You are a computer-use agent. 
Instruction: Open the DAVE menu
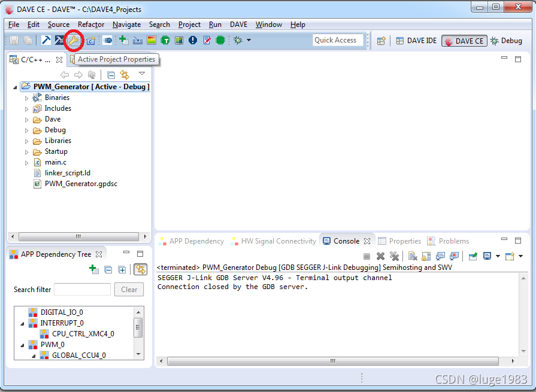[x=238, y=25]
